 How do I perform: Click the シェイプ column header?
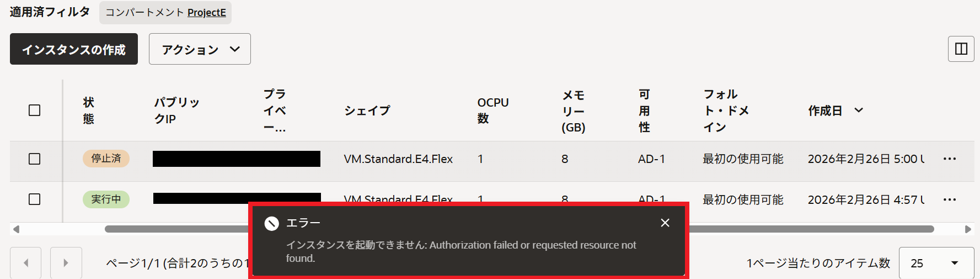tap(367, 110)
